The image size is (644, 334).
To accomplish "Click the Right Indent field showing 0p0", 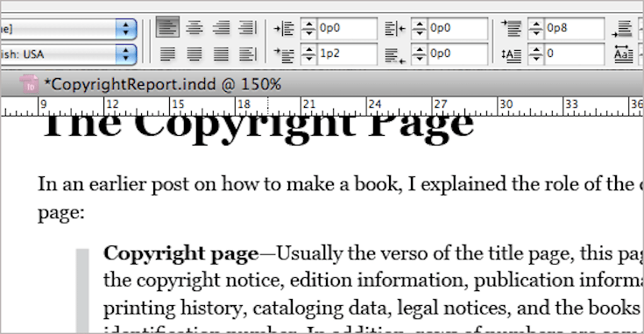I will point(457,28).
